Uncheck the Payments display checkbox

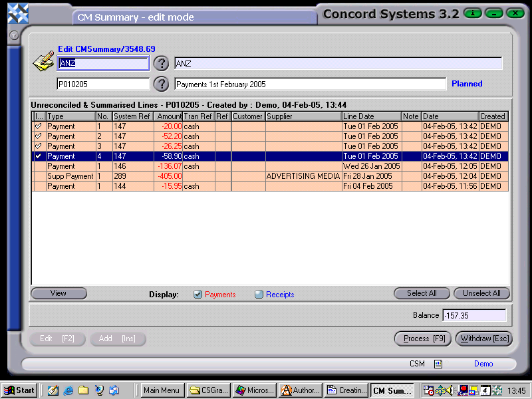pos(197,294)
